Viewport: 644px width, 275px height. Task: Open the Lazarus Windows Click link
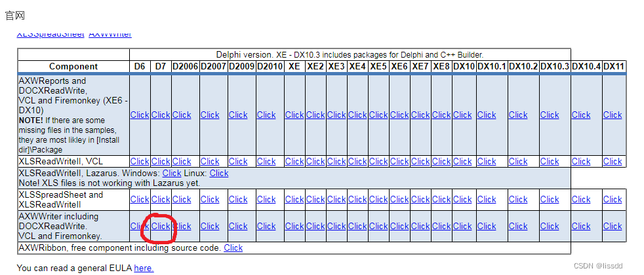pos(172,173)
